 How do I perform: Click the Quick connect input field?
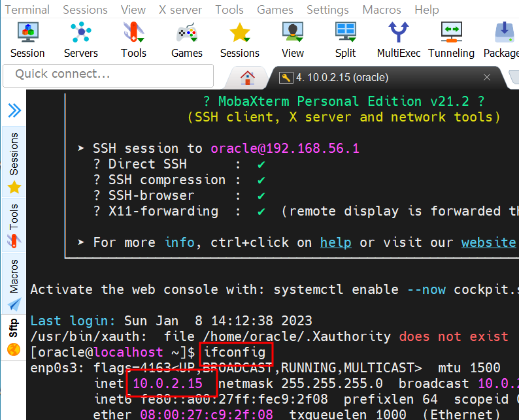(108, 75)
